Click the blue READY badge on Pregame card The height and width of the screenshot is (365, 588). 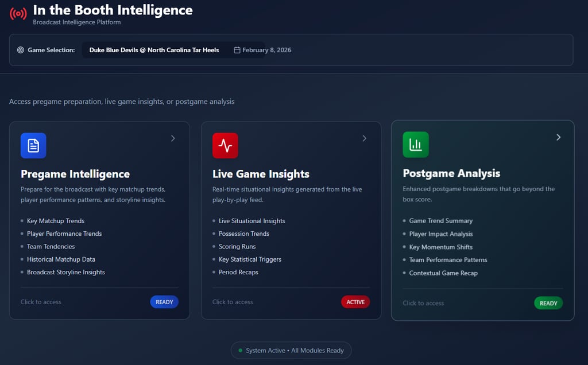click(x=164, y=302)
